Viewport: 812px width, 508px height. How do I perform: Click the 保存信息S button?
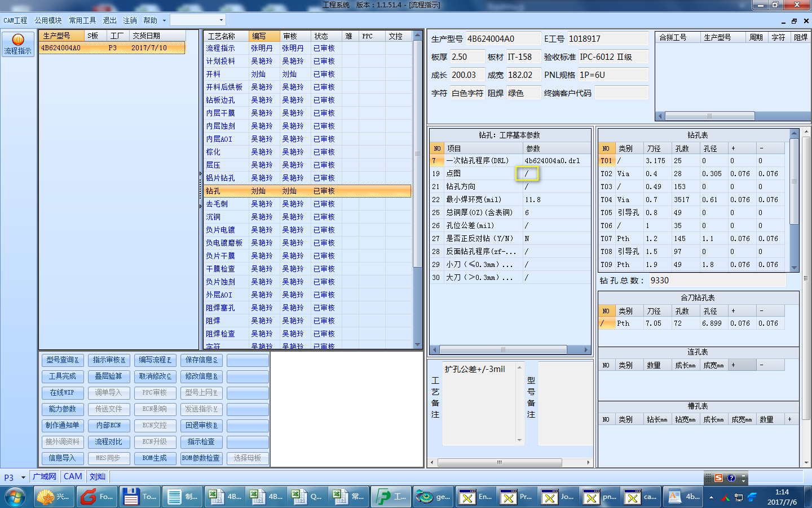pos(201,360)
